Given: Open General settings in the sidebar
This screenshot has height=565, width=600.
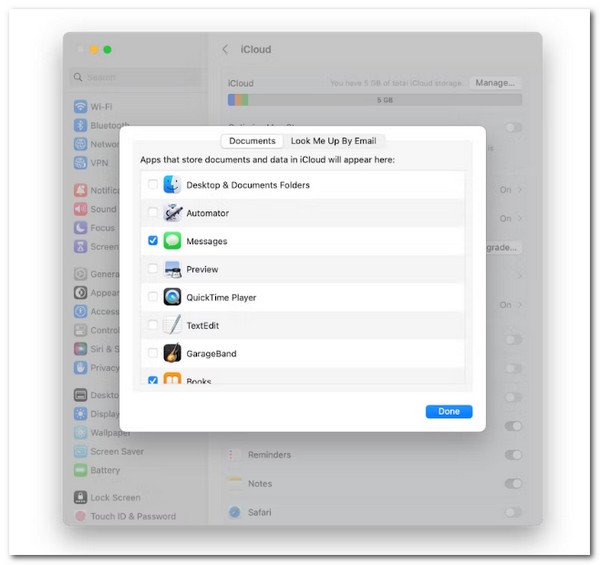Looking at the screenshot, I should [96, 274].
